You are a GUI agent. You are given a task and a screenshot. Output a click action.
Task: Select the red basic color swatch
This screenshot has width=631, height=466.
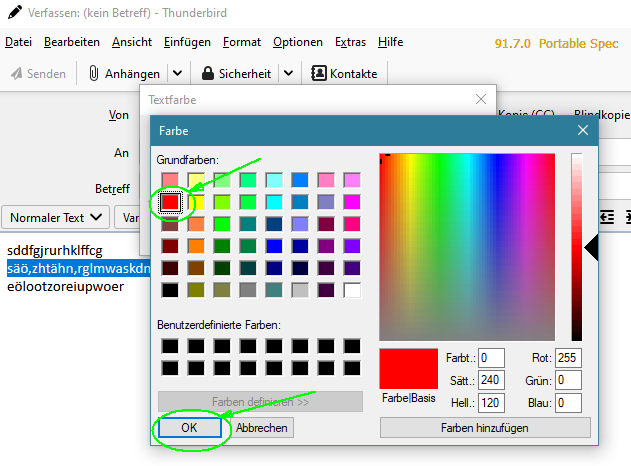click(170, 202)
